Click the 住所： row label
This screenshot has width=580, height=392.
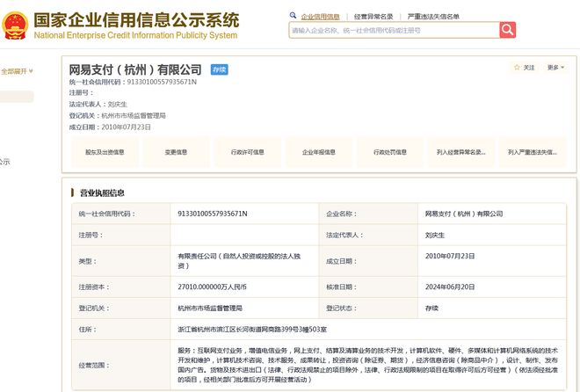point(88,329)
